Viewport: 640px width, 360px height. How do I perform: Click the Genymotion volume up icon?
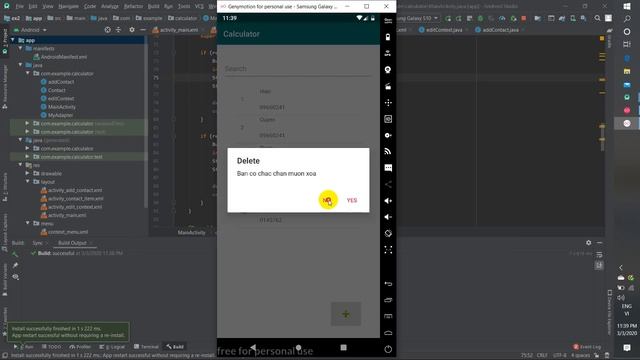click(388, 200)
